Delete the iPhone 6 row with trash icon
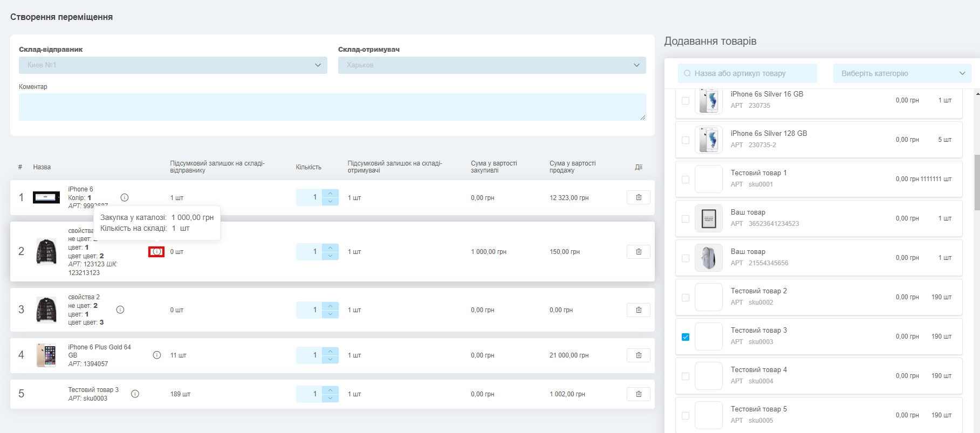 point(639,197)
